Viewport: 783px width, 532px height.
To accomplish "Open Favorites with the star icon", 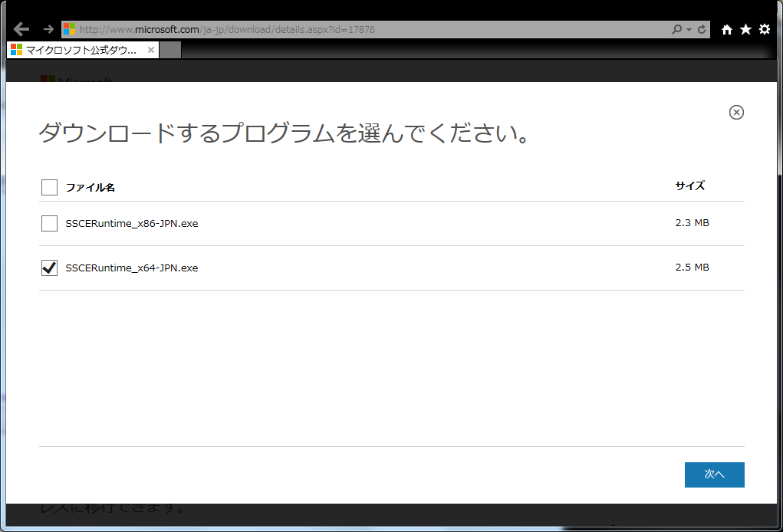I will pos(745,29).
